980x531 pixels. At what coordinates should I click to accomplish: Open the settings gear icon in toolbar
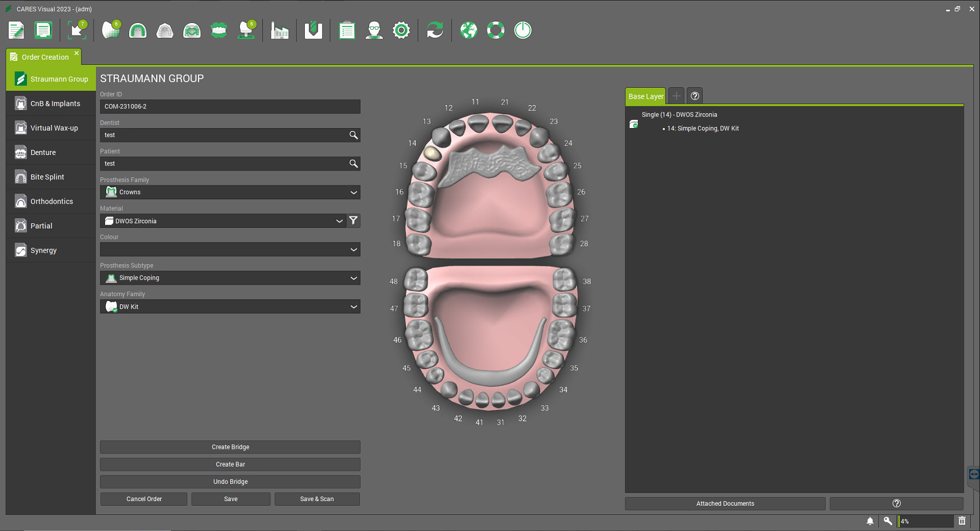tap(401, 30)
